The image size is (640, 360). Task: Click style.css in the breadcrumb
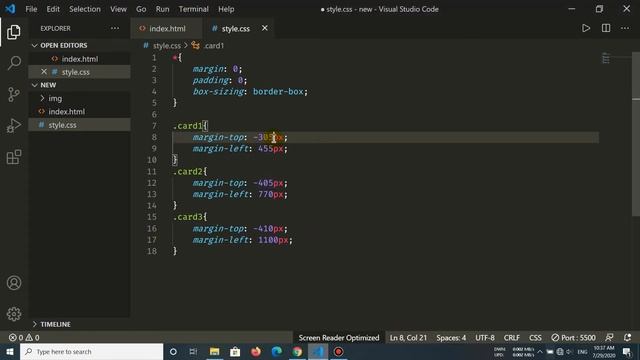pyautogui.click(x=167, y=46)
